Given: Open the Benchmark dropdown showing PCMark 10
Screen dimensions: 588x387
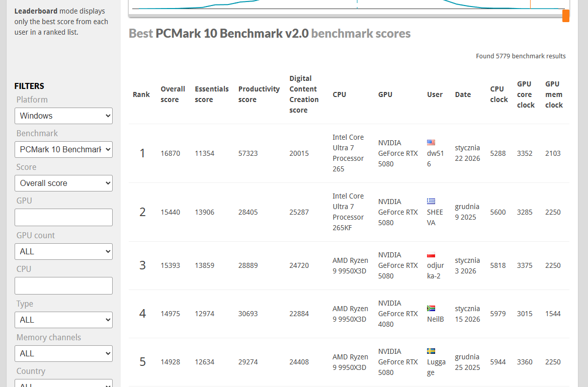Looking at the screenshot, I should [x=63, y=149].
